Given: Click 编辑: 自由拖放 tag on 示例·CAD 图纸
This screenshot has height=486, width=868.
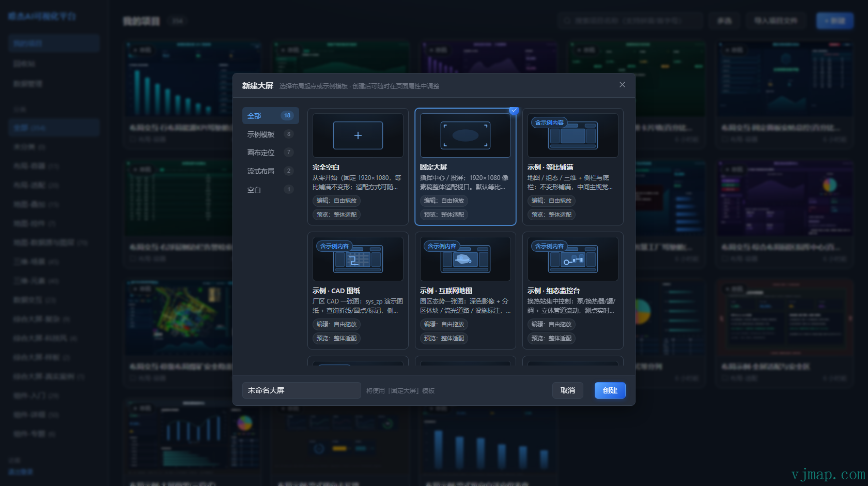Looking at the screenshot, I should 337,324.
